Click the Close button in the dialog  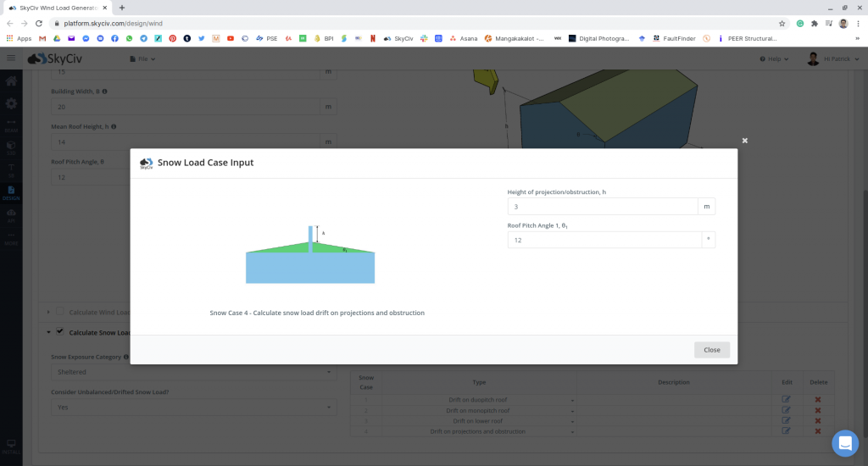[x=711, y=350]
